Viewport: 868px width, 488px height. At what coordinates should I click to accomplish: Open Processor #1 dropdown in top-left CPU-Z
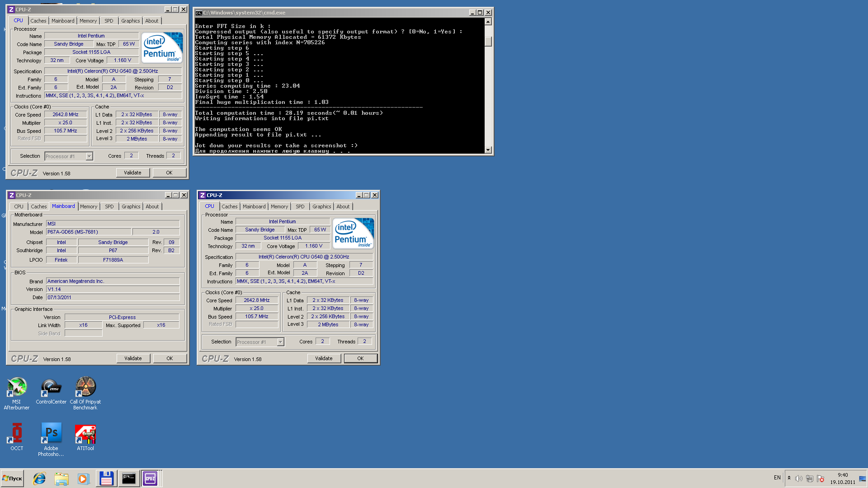coord(89,156)
